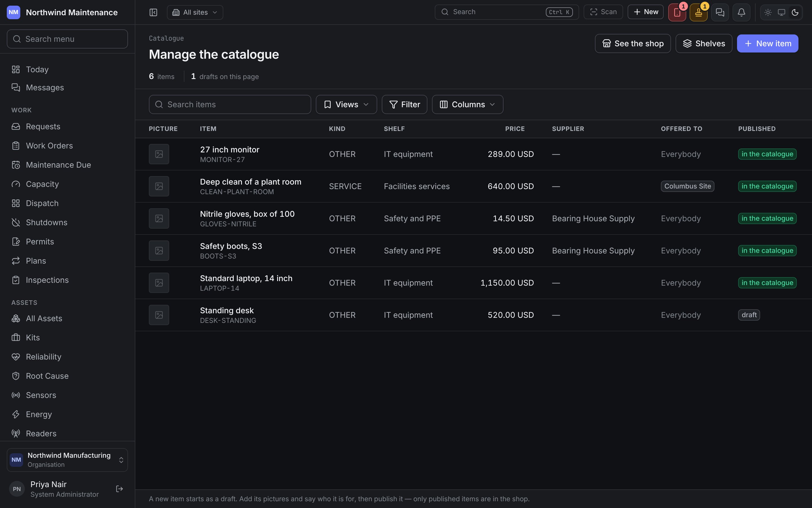
Task: Open the red device alert icon
Action: pyautogui.click(x=677, y=12)
